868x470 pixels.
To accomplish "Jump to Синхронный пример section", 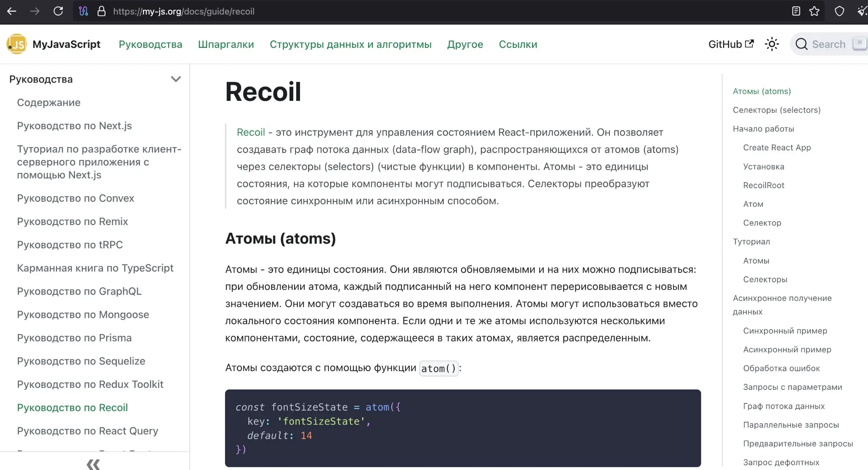I will [x=785, y=331].
